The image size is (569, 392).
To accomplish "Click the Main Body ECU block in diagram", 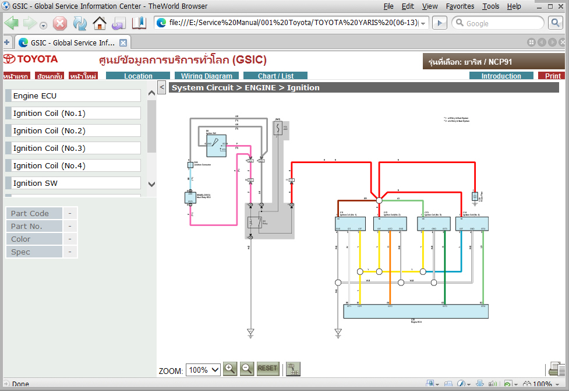I will coord(190,198).
